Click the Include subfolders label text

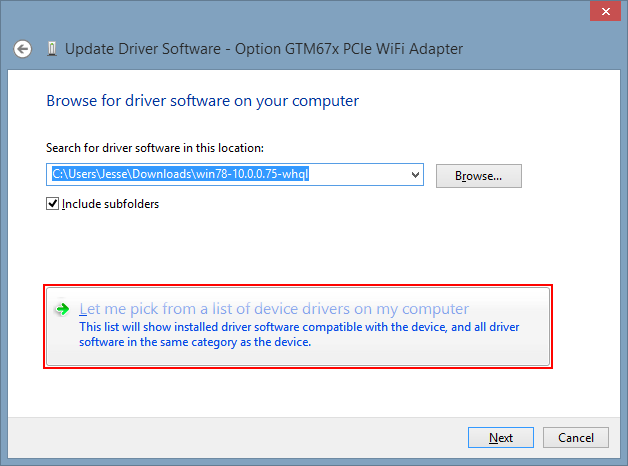pyautogui.click(x=111, y=204)
